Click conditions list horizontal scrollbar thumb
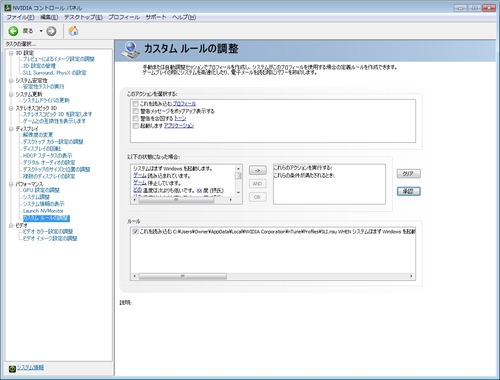The height and width of the screenshot is (380, 500). click(176, 200)
